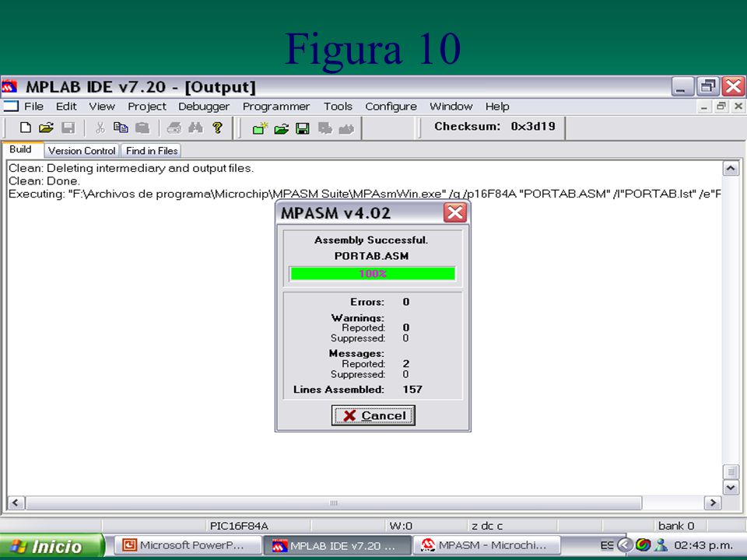747x560 pixels.
Task: Click the tray expand arrow icon
Action: point(625,544)
